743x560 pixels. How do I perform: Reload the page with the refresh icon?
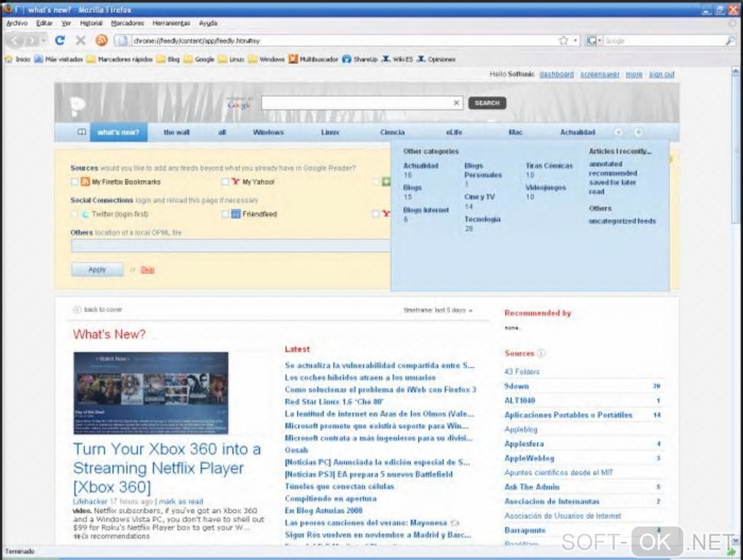point(60,41)
